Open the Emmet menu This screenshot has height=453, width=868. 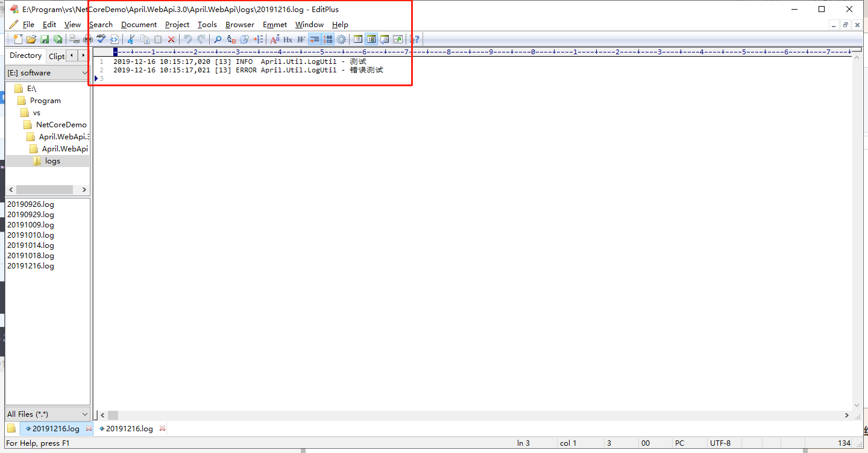click(x=275, y=25)
